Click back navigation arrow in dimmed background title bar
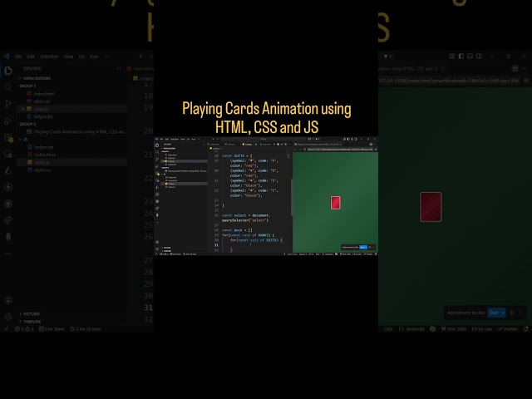532x399 pixels. click(x=142, y=57)
